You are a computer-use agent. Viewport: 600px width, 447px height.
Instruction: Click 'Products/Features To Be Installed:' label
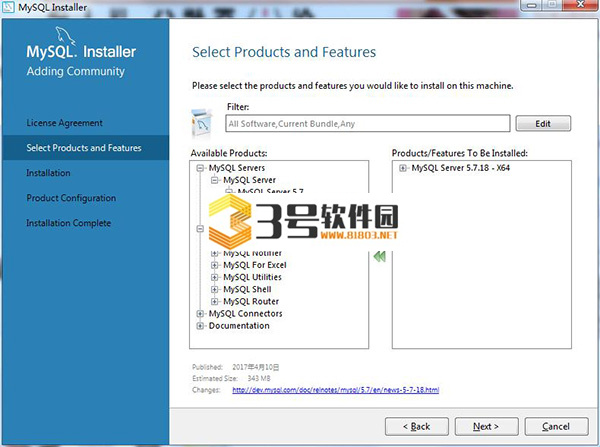[x=460, y=153]
